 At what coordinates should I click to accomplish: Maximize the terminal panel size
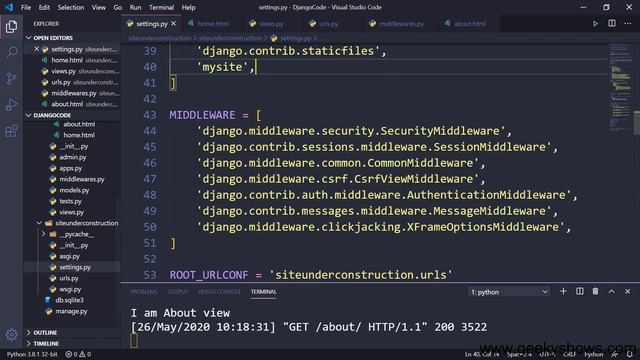[611, 291]
